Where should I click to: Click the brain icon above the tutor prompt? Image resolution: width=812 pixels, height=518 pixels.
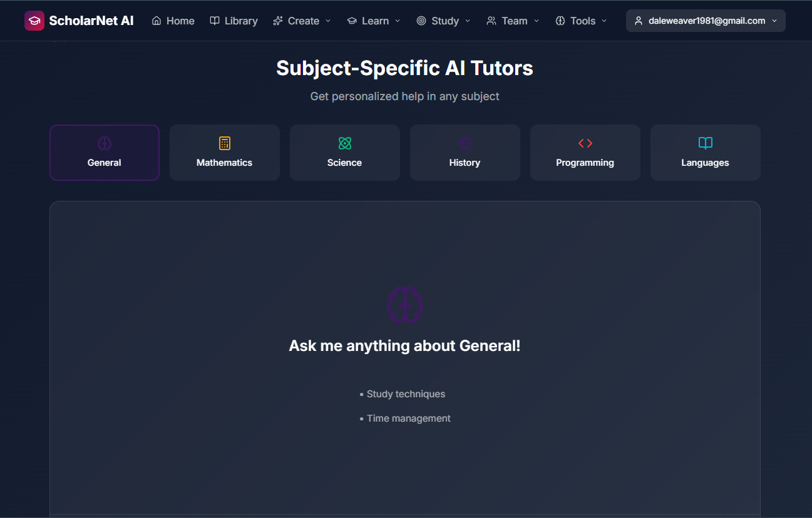click(x=404, y=305)
